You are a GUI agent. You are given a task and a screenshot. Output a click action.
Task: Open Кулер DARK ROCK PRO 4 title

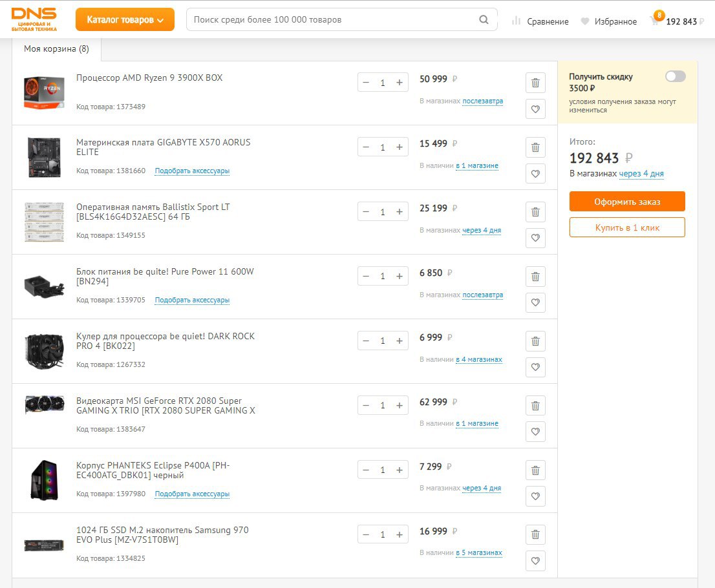165,341
